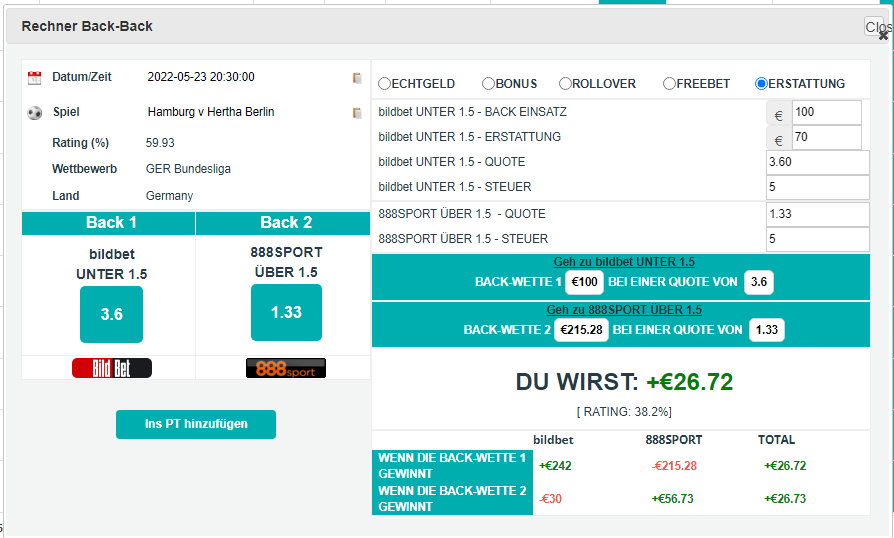This screenshot has width=894, height=538.
Task: Click the 888SPORT column header in results table
Action: point(674,440)
